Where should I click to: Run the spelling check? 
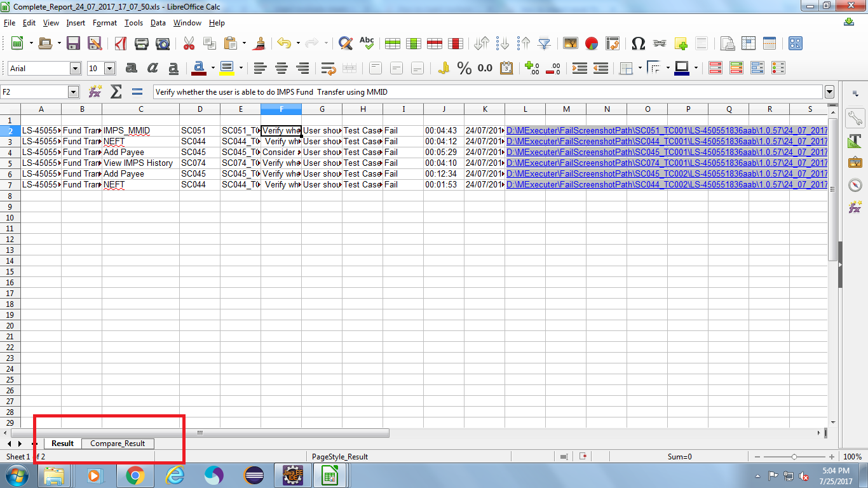point(367,43)
